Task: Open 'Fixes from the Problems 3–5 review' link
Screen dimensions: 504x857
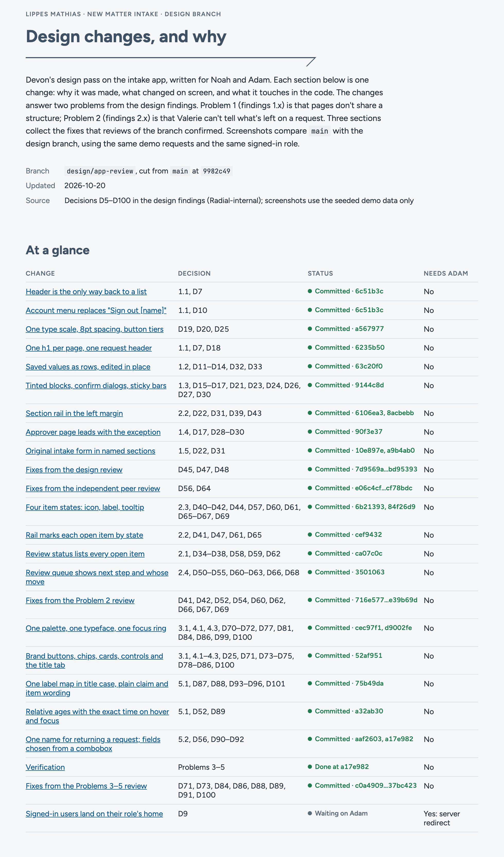Action: (86, 786)
